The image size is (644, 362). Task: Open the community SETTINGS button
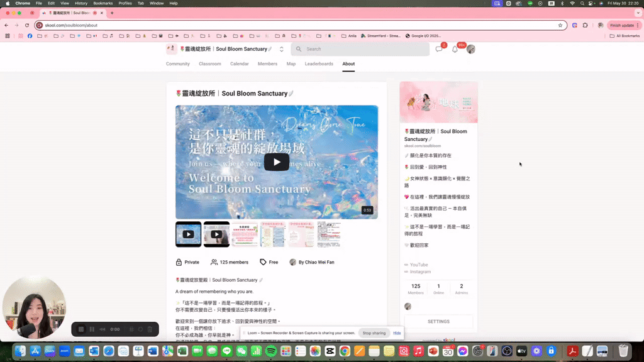click(x=438, y=321)
